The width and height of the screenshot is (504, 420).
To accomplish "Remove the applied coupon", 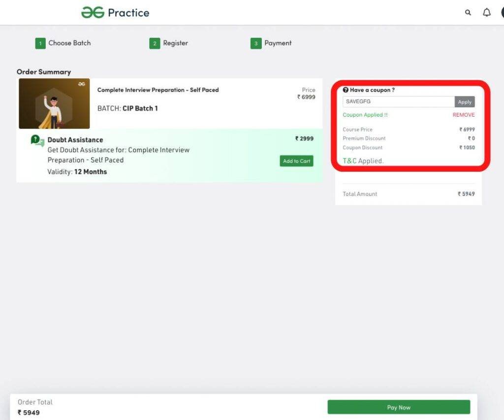I will (464, 115).
